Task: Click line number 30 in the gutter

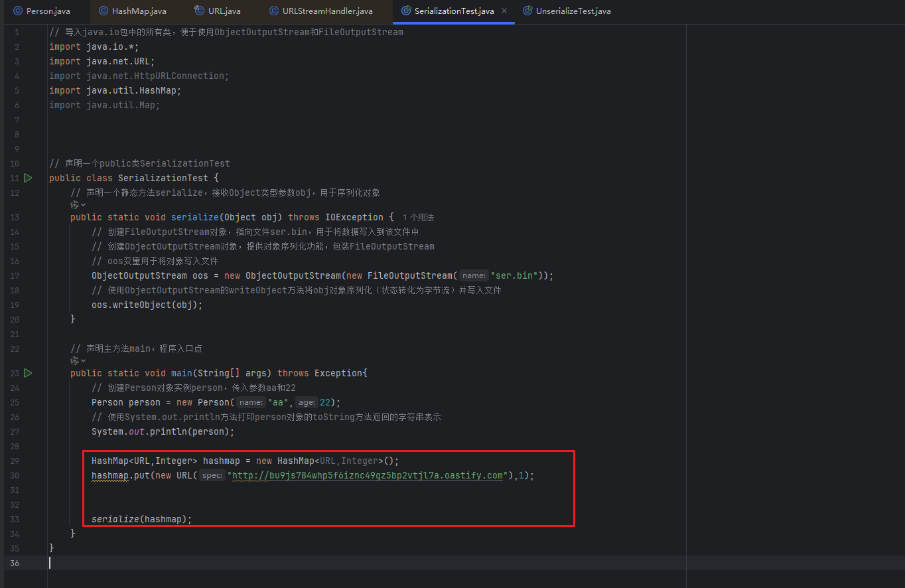Action: click(x=15, y=476)
